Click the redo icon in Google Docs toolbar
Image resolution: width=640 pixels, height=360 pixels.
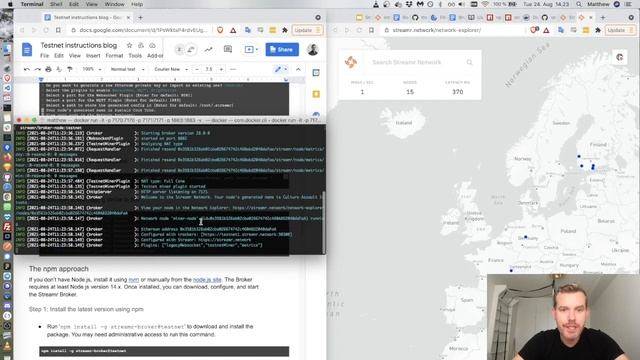click(38, 69)
